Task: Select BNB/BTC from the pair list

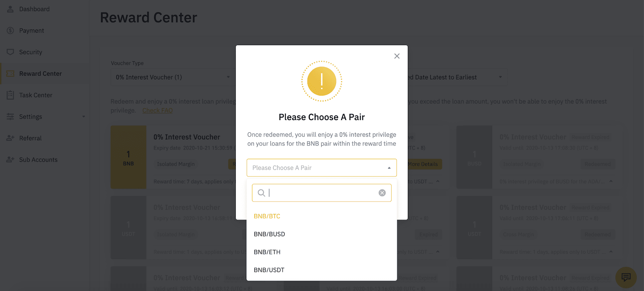Action: click(267, 216)
